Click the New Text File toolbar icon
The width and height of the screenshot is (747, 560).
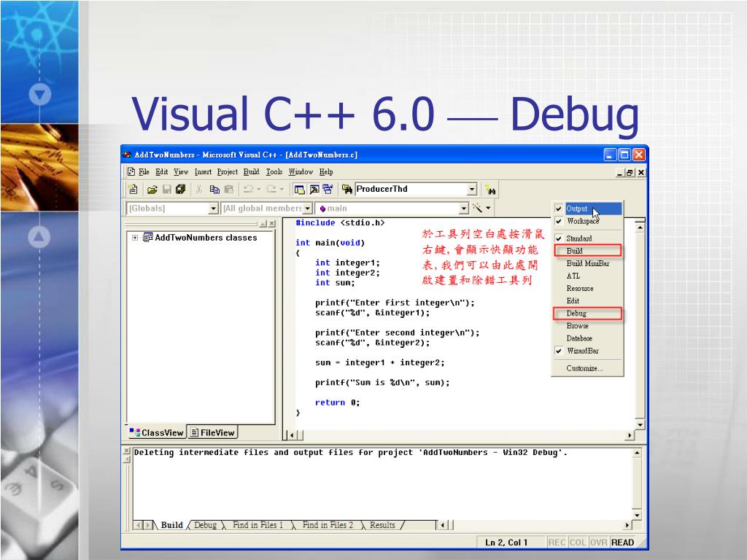[133, 190]
